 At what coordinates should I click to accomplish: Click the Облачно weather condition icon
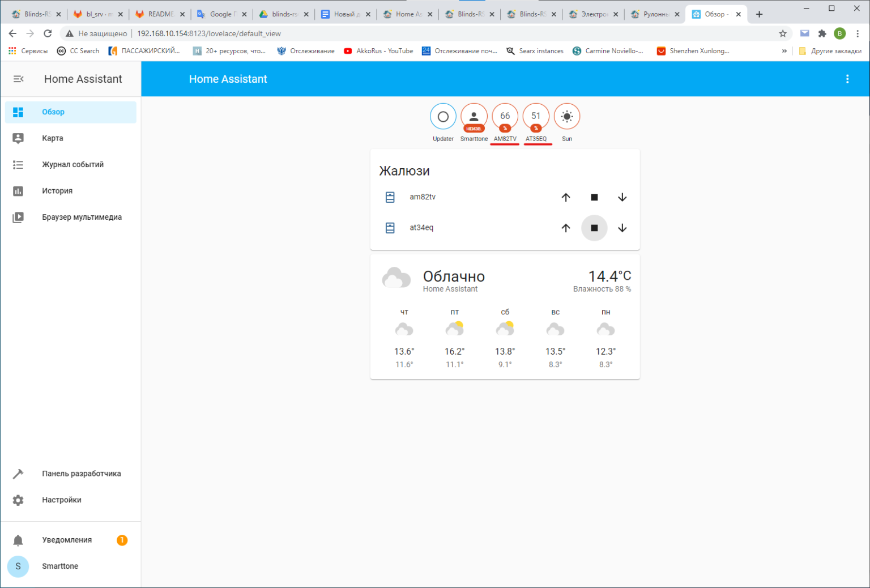[x=396, y=278]
